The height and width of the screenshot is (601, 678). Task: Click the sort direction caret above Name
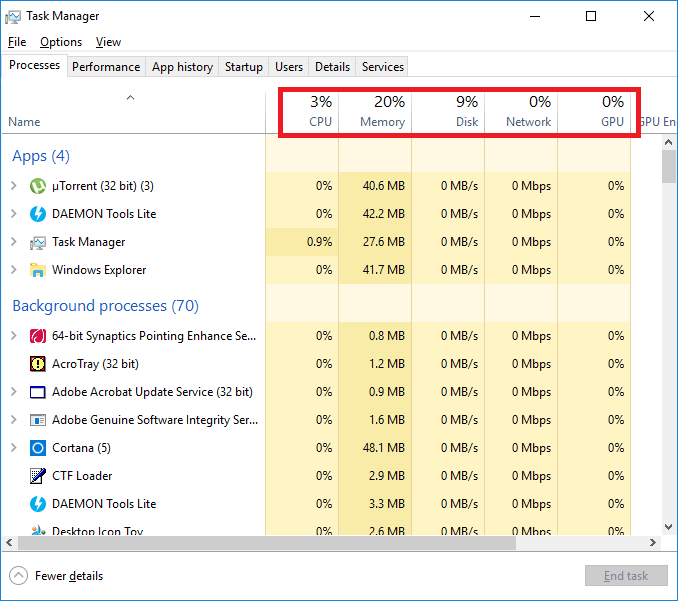pyautogui.click(x=130, y=98)
